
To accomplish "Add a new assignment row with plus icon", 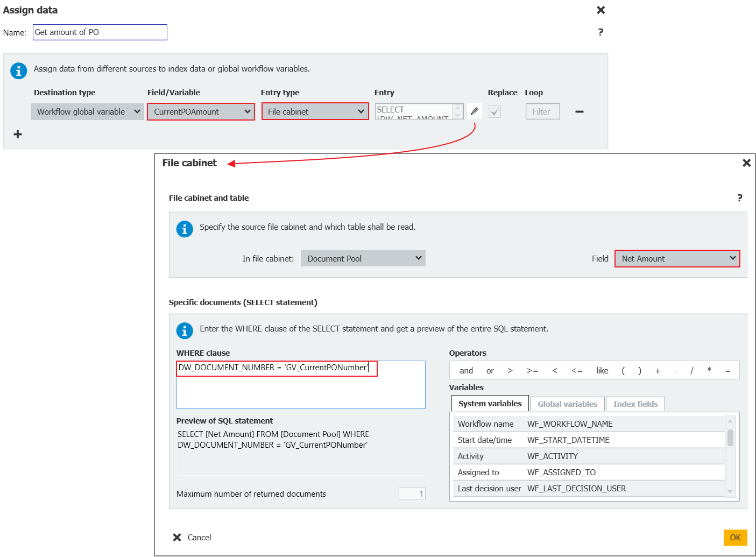I will tap(18, 134).
